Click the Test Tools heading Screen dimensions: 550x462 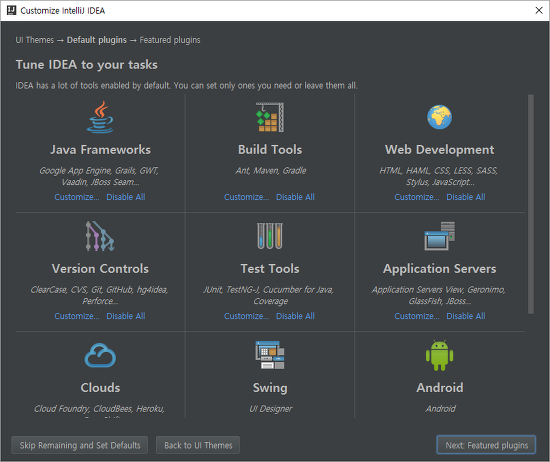click(x=270, y=269)
